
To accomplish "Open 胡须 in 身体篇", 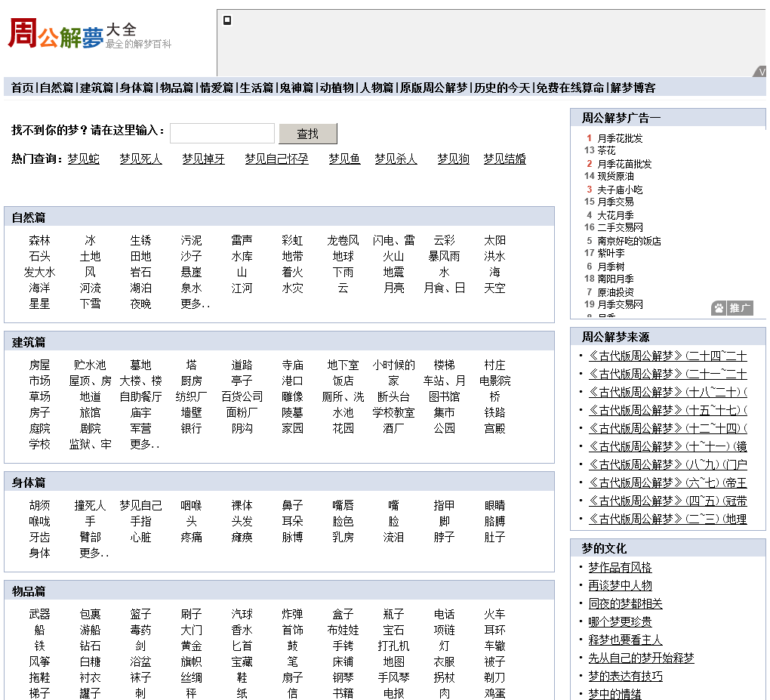I will coord(40,505).
